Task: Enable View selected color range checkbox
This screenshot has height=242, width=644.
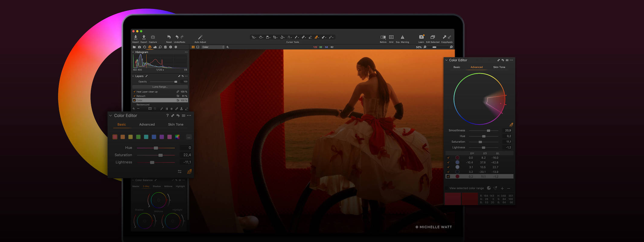Action: pos(447,188)
